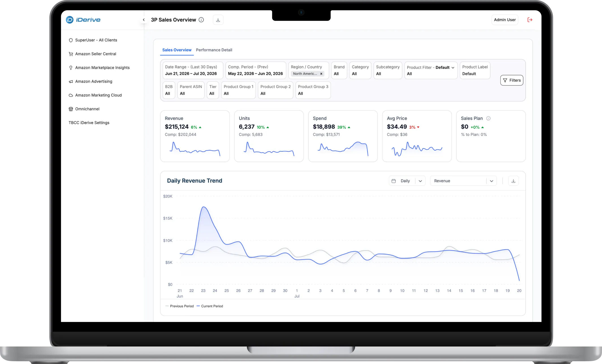Collapse the sidebar with the back chevron
This screenshot has height=364, width=602.
[144, 20]
